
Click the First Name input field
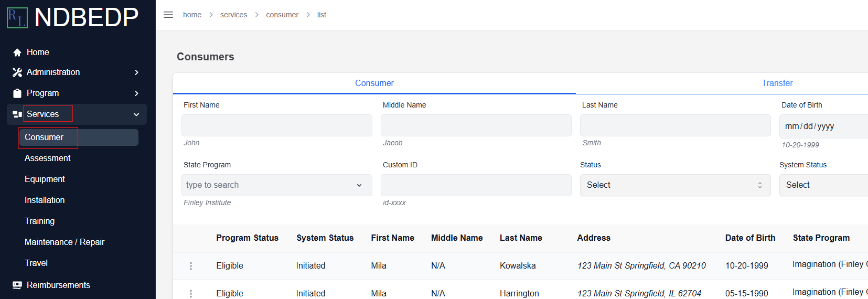(x=277, y=125)
